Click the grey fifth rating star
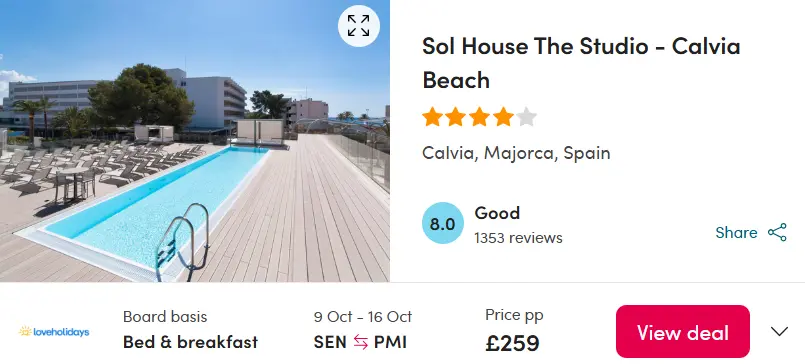This screenshot has width=805, height=364. (x=526, y=117)
